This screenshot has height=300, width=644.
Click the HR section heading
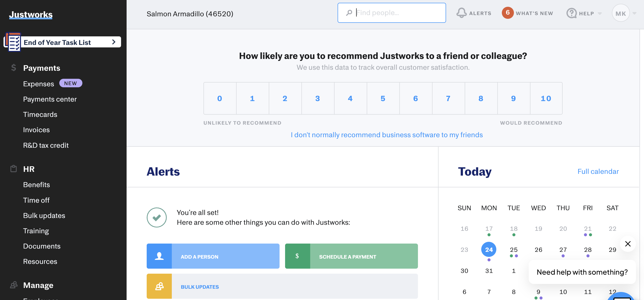point(29,169)
